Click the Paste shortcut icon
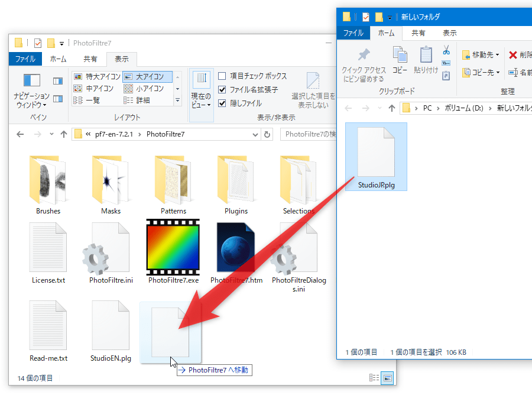Screen dimensions: 532x395 [446, 76]
